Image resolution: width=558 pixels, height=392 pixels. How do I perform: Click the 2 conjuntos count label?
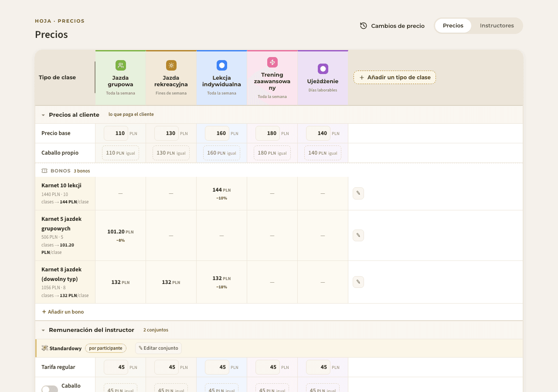click(x=156, y=330)
